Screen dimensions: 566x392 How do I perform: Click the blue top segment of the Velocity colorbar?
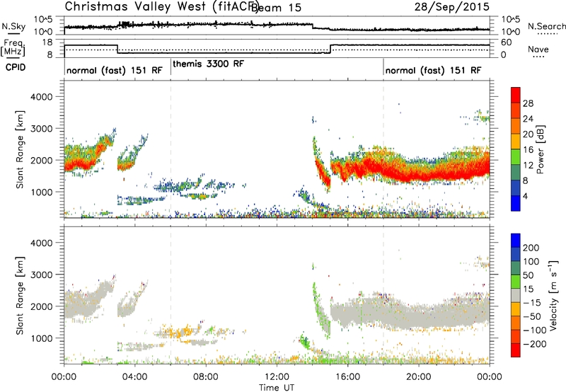(x=516, y=241)
